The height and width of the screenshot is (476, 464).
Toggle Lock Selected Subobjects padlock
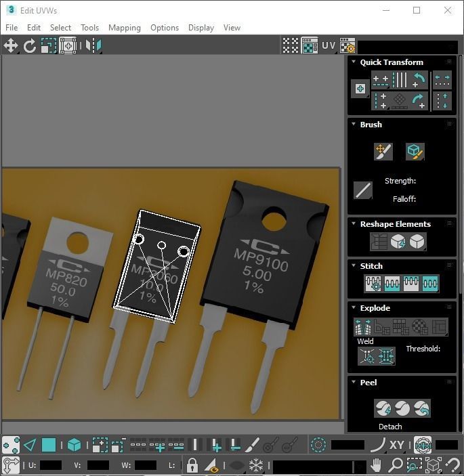tap(192, 465)
